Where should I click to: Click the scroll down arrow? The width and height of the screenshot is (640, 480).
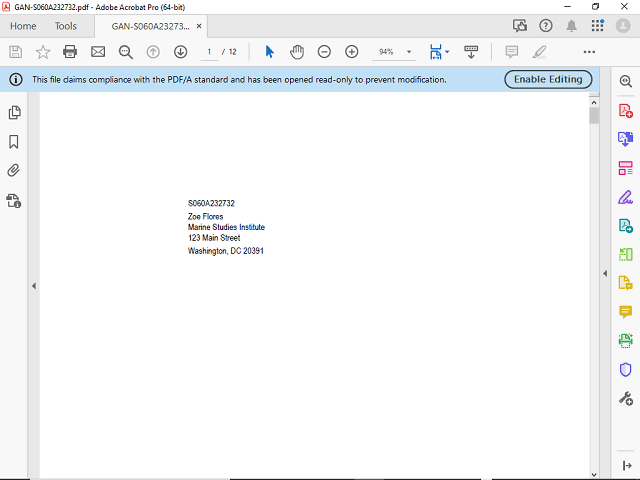(x=594, y=475)
